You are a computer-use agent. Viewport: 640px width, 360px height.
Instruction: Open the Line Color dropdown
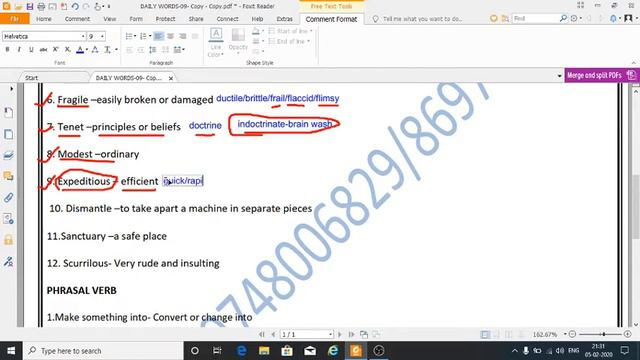(x=216, y=42)
